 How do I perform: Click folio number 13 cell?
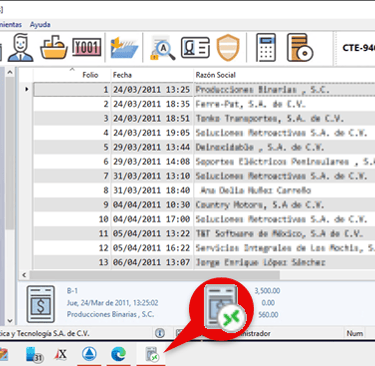pos(72,262)
